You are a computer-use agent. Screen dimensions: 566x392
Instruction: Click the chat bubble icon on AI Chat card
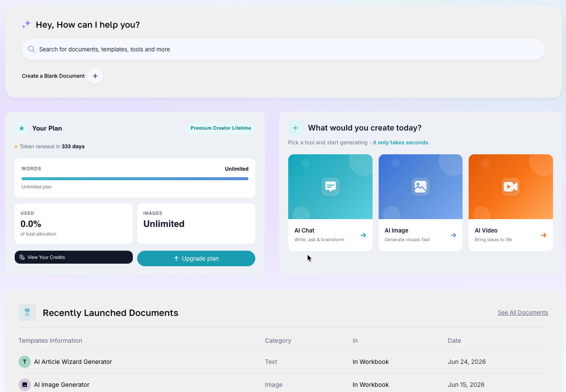tap(331, 187)
